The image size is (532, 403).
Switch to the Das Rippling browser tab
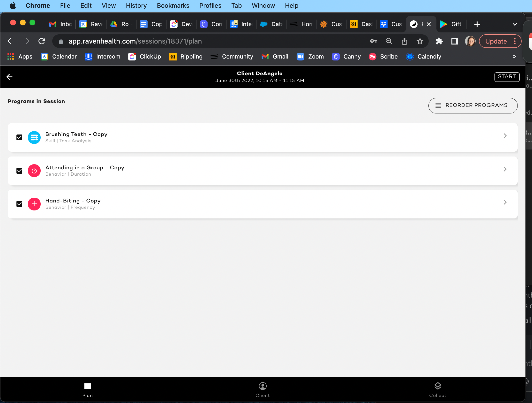tap(361, 24)
